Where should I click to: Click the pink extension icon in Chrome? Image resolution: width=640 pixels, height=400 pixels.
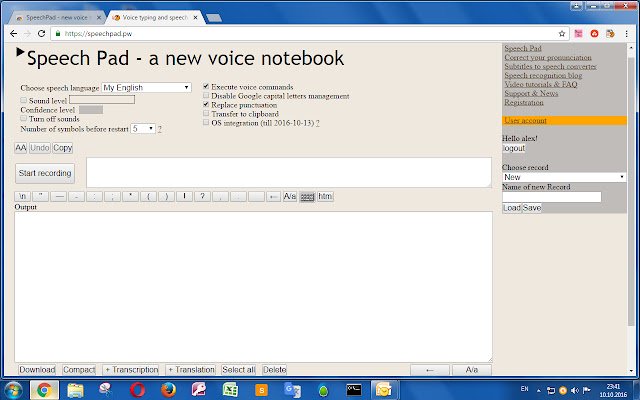click(578, 33)
